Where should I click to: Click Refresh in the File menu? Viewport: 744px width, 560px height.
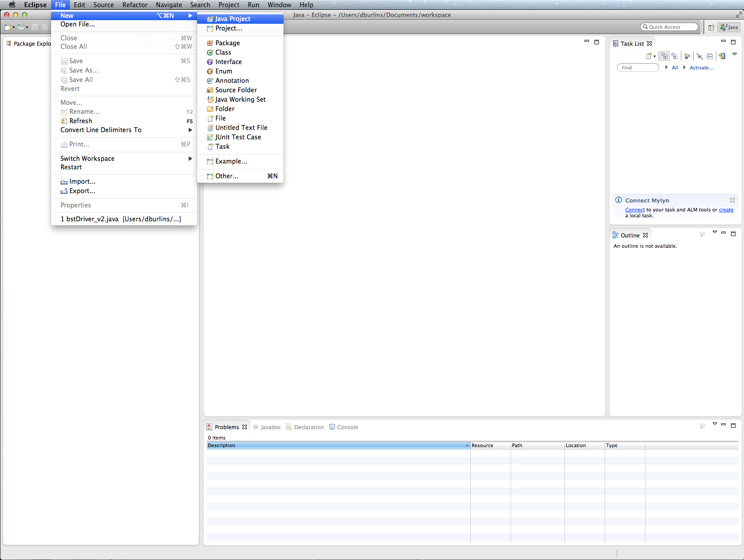click(124, 121)
